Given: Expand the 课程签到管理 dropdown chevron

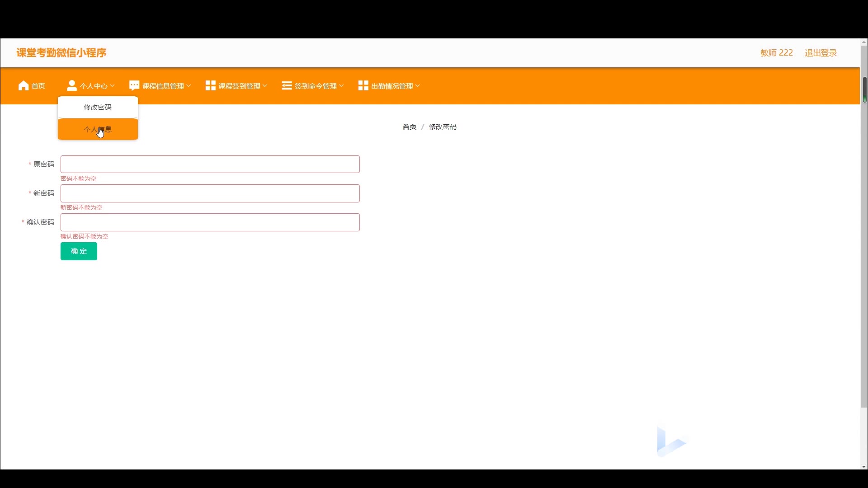Looking at the screenshot, I should [265, 86].
